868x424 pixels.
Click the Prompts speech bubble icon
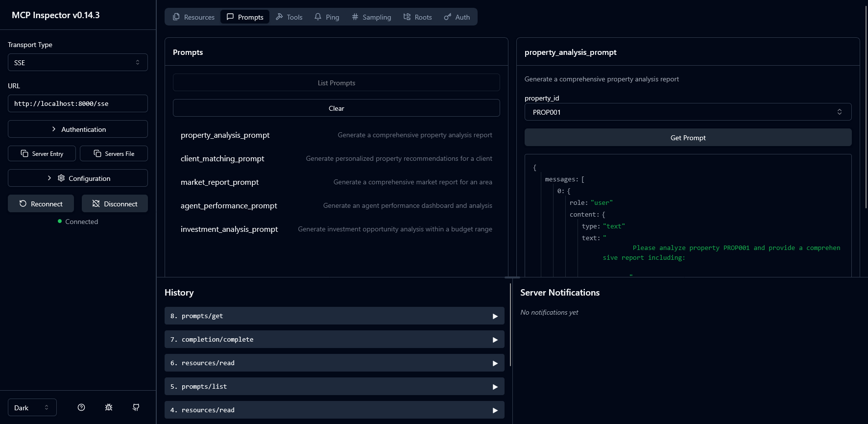pos(230,17)
